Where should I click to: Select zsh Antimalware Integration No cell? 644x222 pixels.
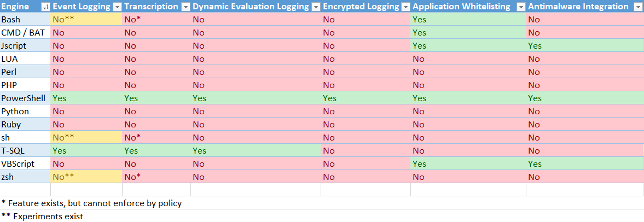585,177
